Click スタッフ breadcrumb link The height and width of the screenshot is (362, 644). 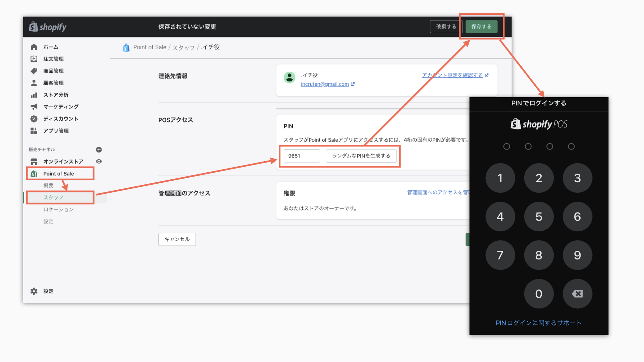(x=183, y=48)
